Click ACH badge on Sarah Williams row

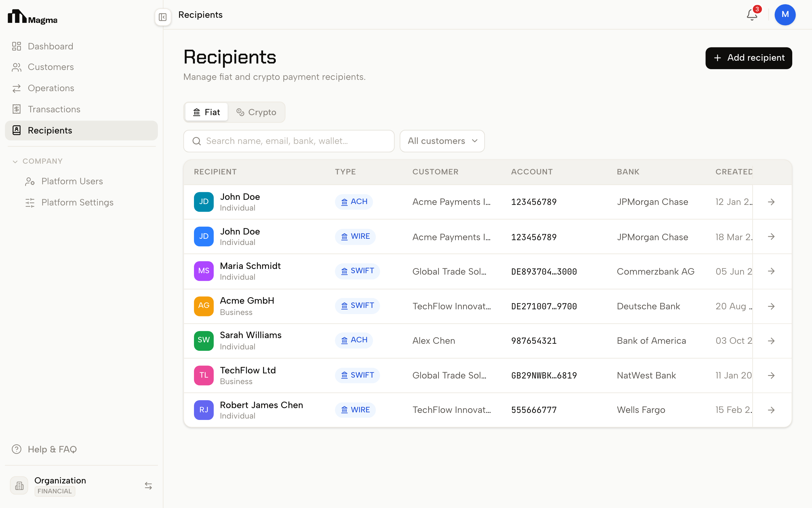[x=354, y=340]
